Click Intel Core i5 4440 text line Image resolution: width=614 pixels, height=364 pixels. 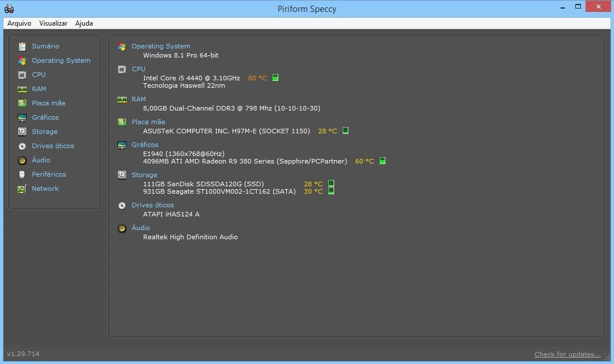click(192, 78)
